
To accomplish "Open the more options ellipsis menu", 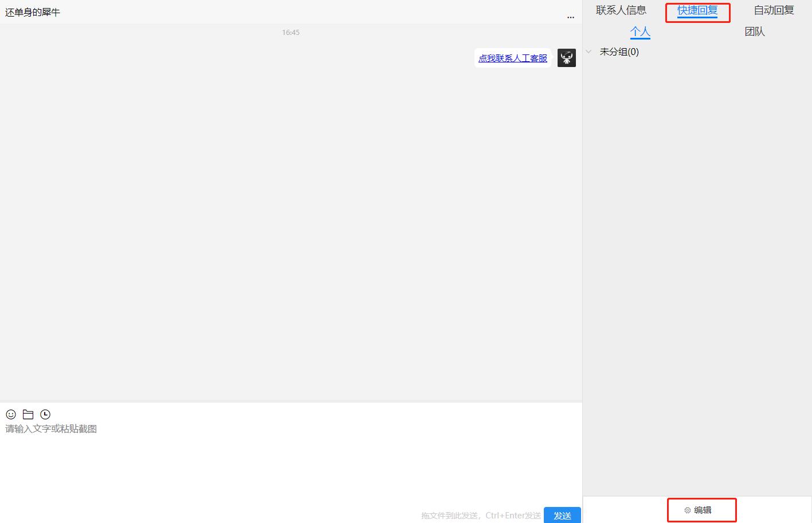I will pyautogui.click(x=571, y=17).
